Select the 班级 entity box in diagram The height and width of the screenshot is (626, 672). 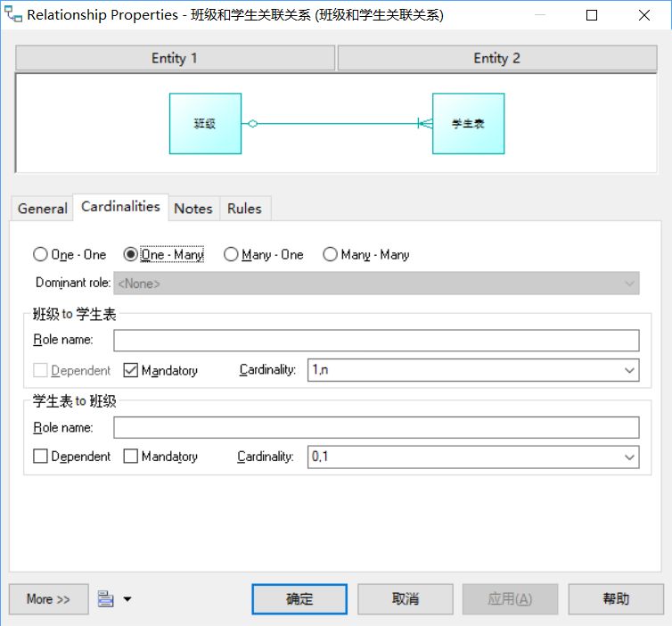tap(205, 123)
